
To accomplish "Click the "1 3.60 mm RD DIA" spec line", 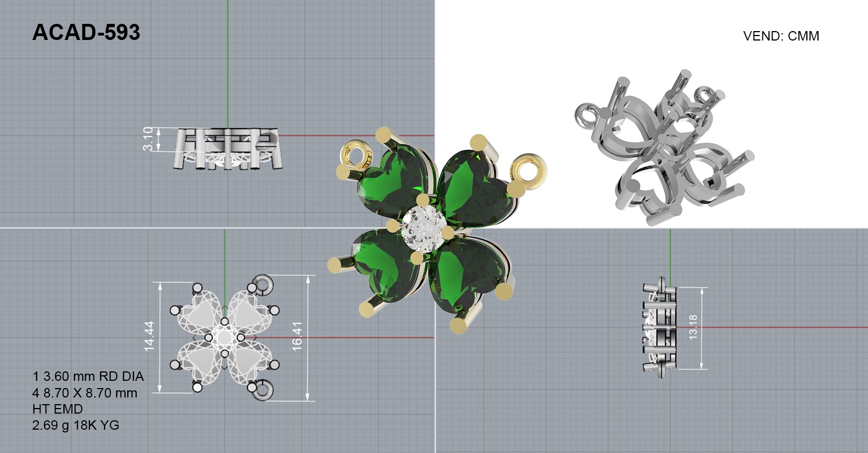I will click(x=88, y=376).
